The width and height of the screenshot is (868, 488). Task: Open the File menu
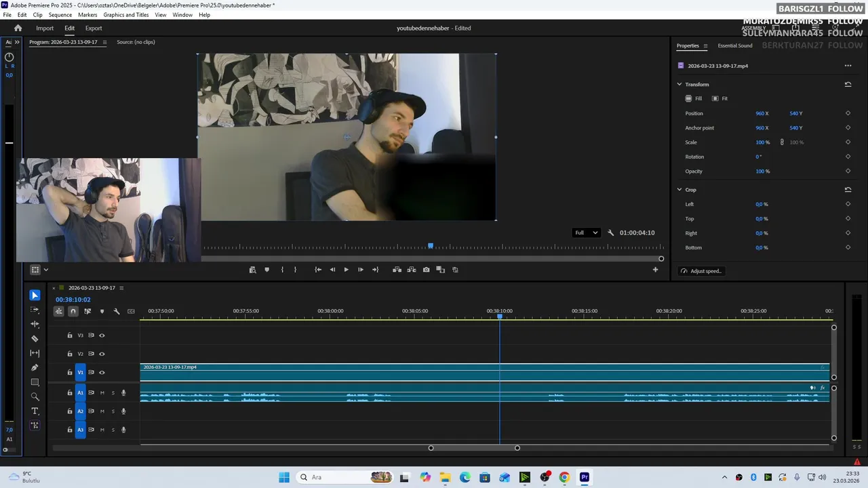pos(7,15)
